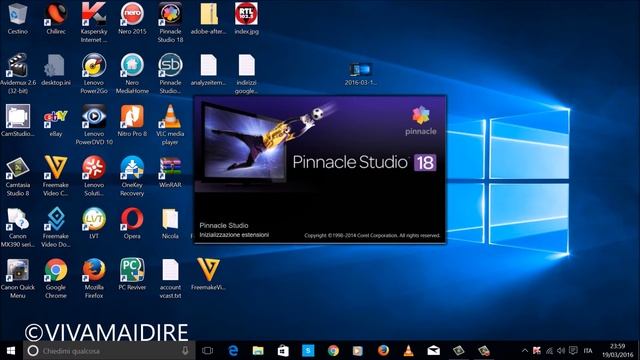This screenshot has height=360, width=640.
Task: Open the FreemakeVi desktop icon
Action: tap(208, 275)
